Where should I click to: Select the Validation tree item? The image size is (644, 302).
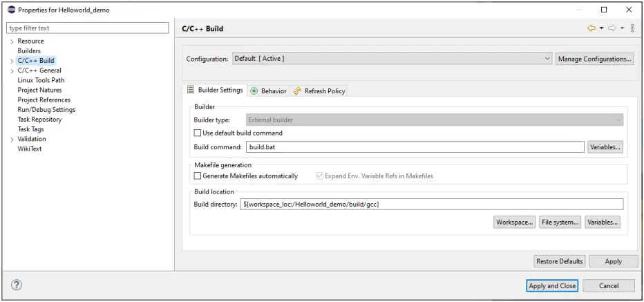(x=32, y=139)
